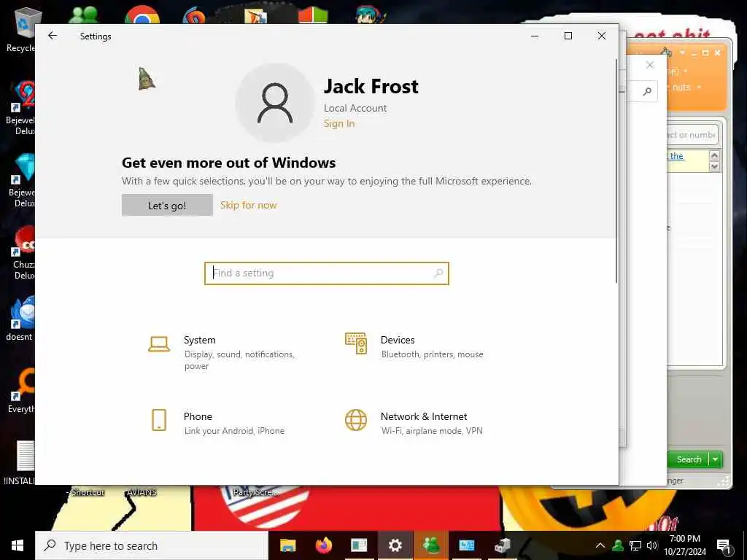Image resolution: width=747 pixels, height=560 pixels.
Task: Select the Devices category title
Action: click(x=398, y=340)
